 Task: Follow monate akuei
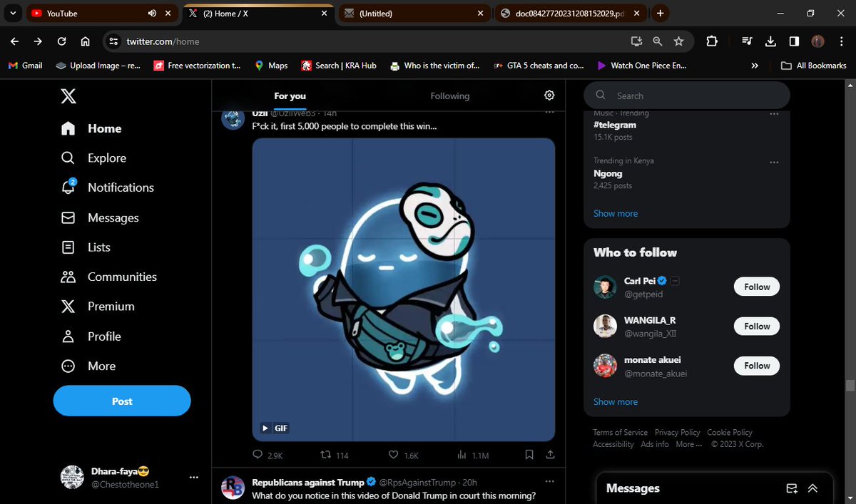(x=757, y=366)
